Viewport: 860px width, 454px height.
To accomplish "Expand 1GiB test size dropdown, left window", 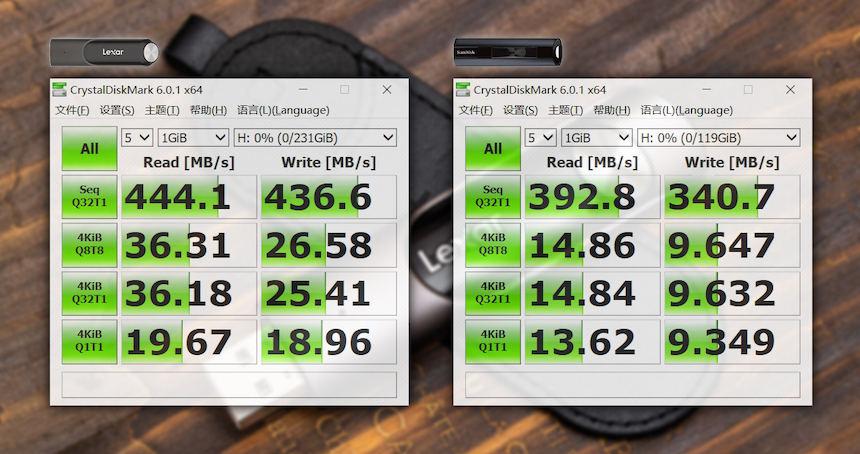I will (193, 138).
